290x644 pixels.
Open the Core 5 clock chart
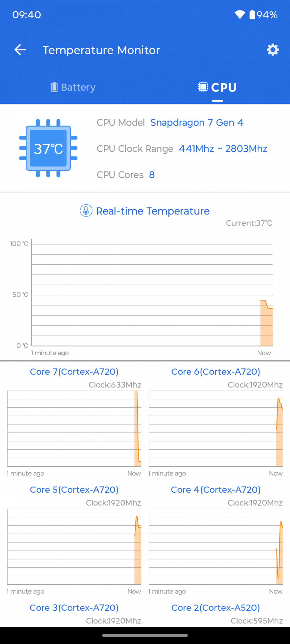(74, 546)
